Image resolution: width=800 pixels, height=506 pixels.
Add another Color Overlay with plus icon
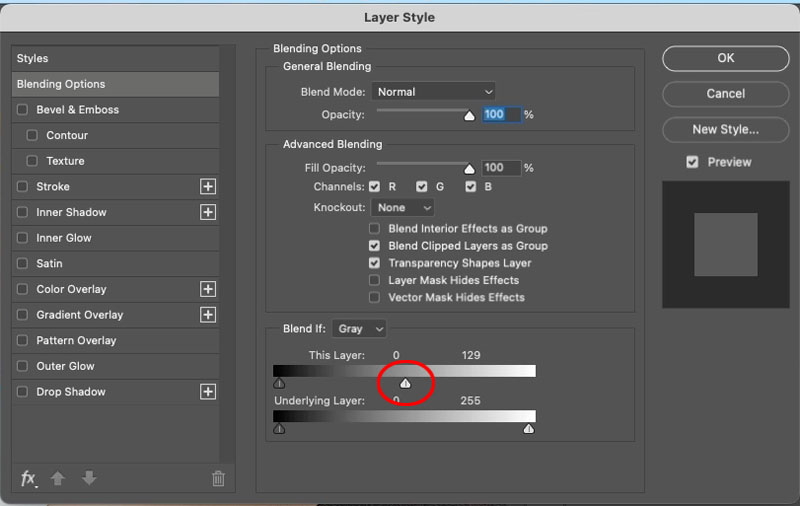point(208,289)
